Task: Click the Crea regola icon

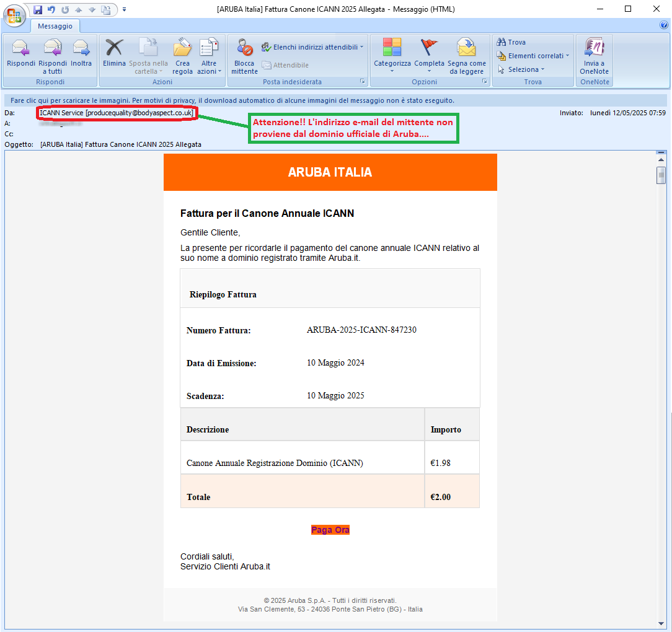Action: [x=183, y=56]
